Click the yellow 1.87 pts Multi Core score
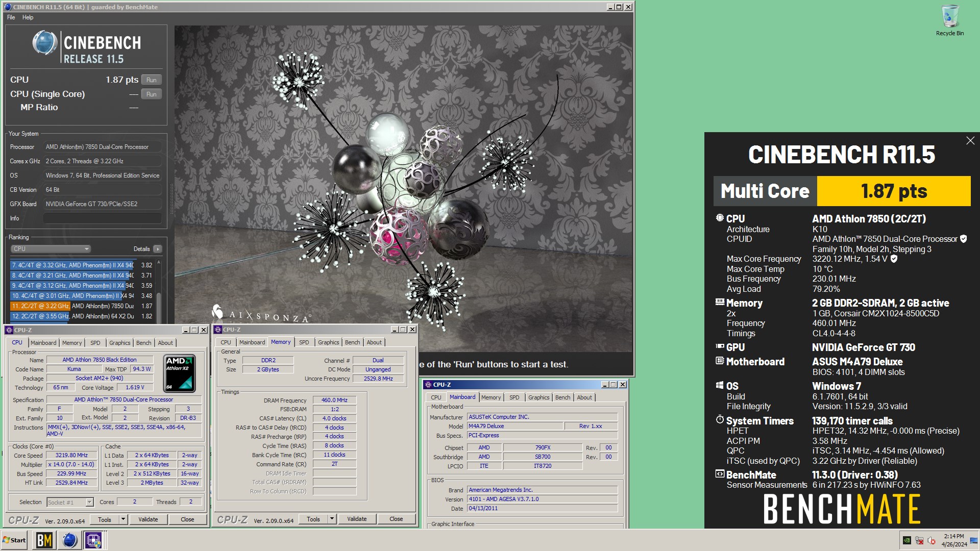Viewport: 980px width, 551px height. tap(894, 191)
